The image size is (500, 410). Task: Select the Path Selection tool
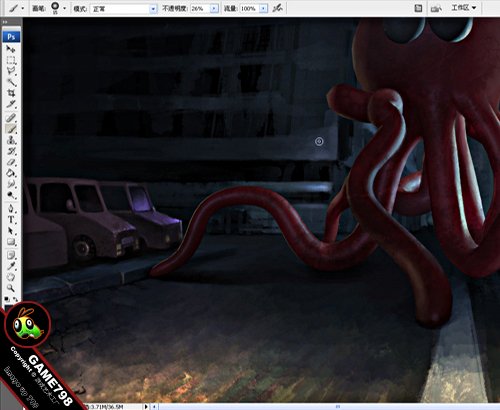[11, 230]
